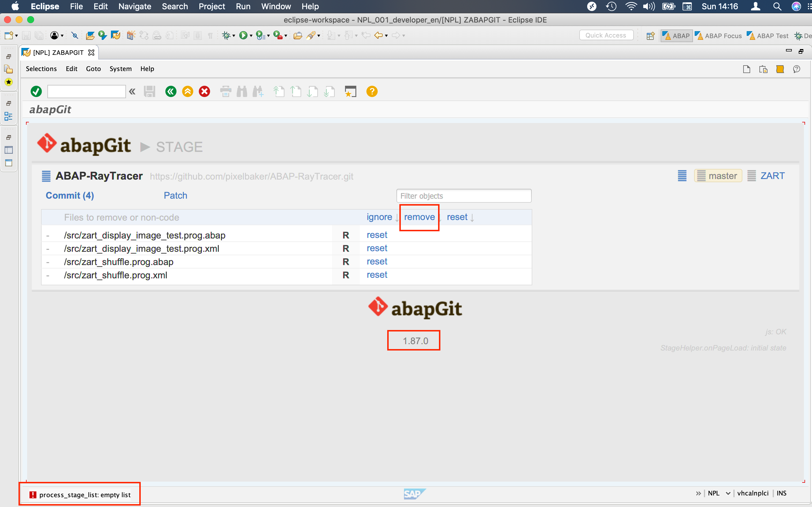Select the [NPL] ZABAPGIT editor tab

(58, 52)
